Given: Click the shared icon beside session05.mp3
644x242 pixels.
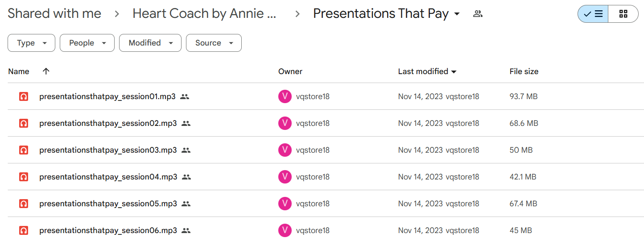Looking at the screenshot, I should tap(186, 204).
